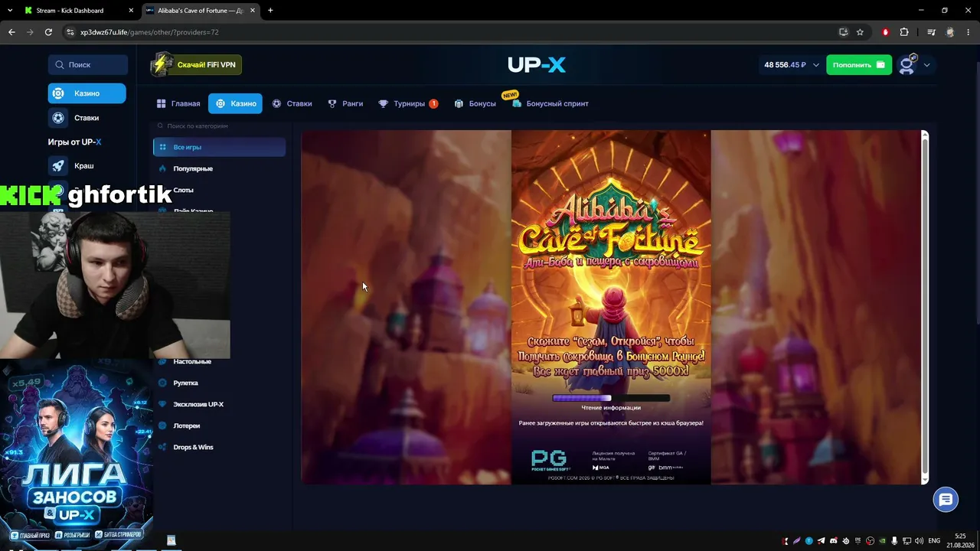Click the game loading progress bar

(611, 398)
